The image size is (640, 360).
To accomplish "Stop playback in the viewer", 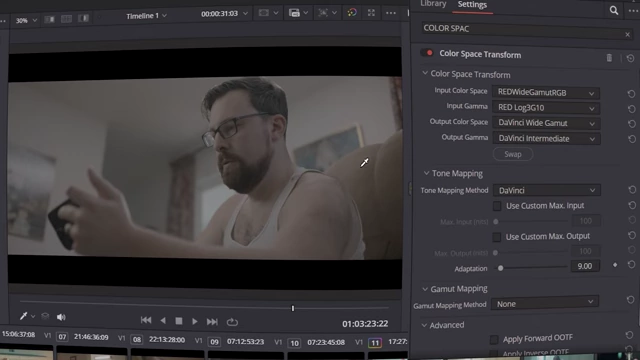I will 179,321.
